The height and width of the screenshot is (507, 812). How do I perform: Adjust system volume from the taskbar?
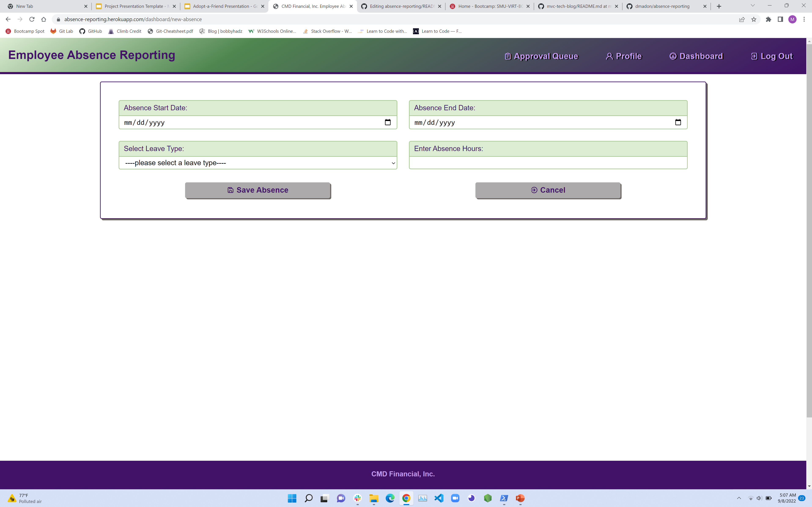coord(759,499)
